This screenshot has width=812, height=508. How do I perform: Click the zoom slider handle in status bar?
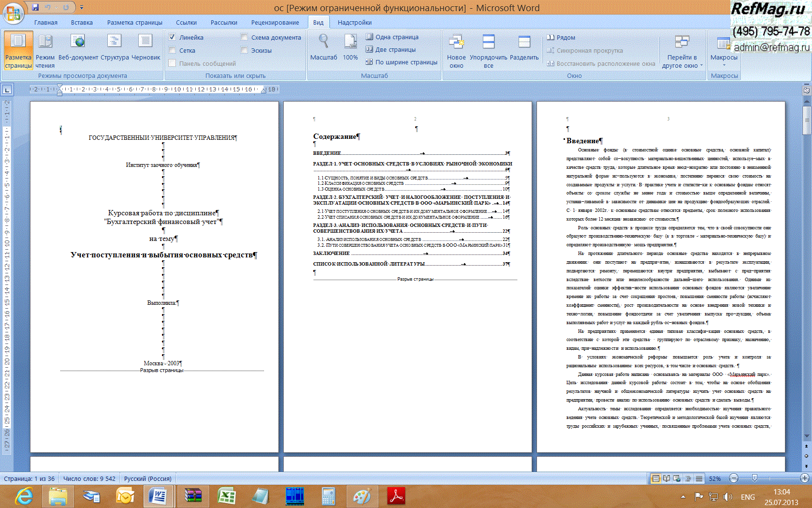754,478
